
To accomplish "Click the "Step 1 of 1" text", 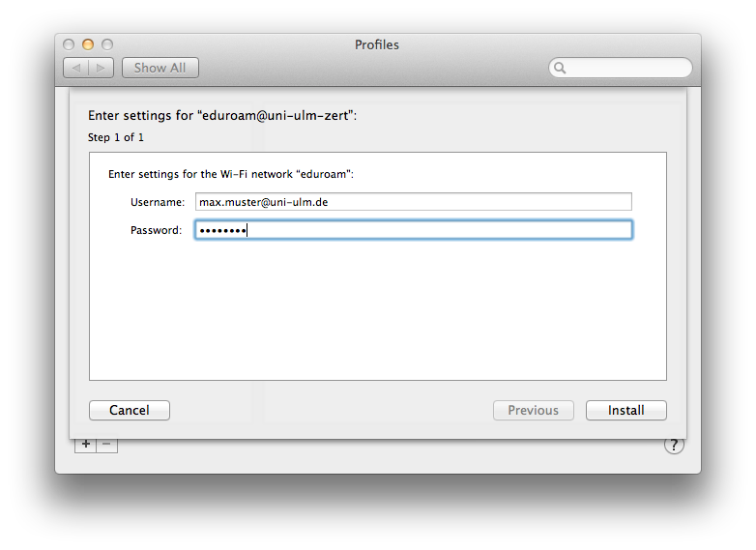I will [116, 137].
